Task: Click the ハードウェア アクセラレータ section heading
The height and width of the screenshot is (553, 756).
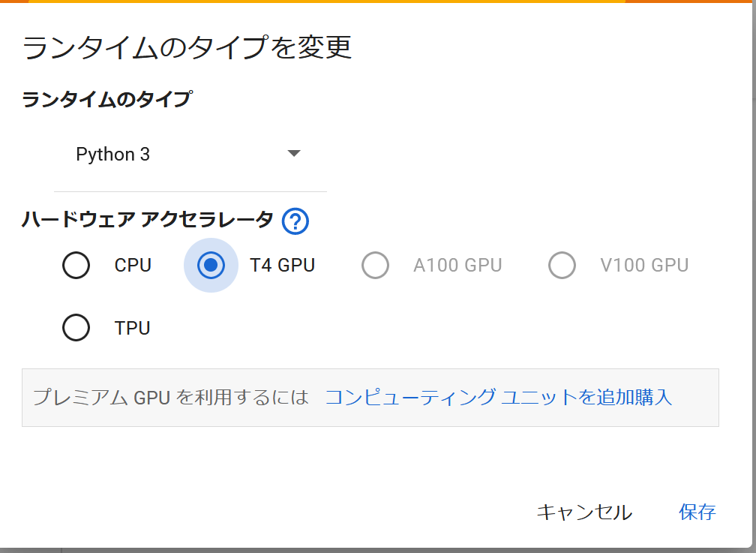Action: (148, 219)
